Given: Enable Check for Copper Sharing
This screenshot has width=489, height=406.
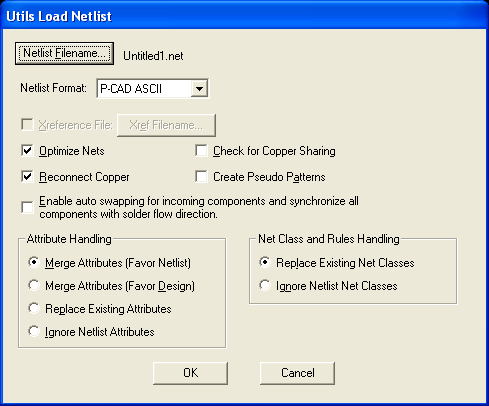Looking at the screenshot, I should [201, 151].
